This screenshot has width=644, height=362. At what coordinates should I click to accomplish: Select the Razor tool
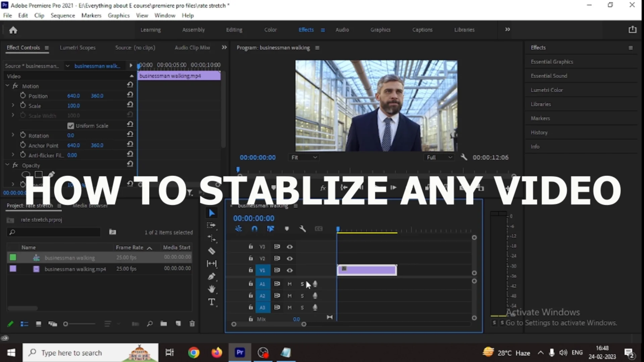pos(212,251)
